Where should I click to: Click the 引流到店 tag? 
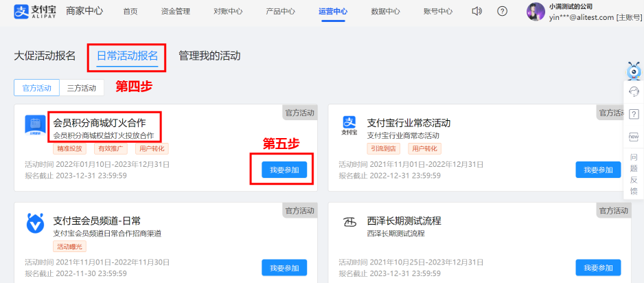pos(384,148)
